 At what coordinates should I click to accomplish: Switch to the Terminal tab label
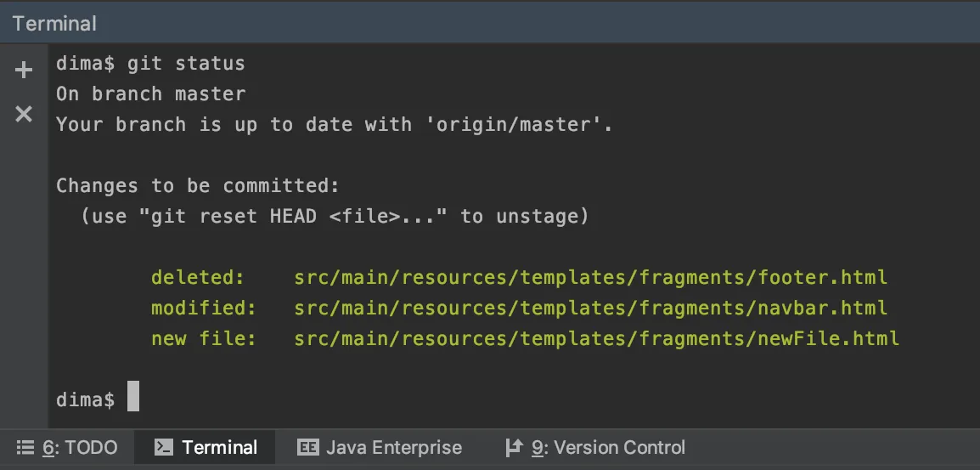coord(219,447)
